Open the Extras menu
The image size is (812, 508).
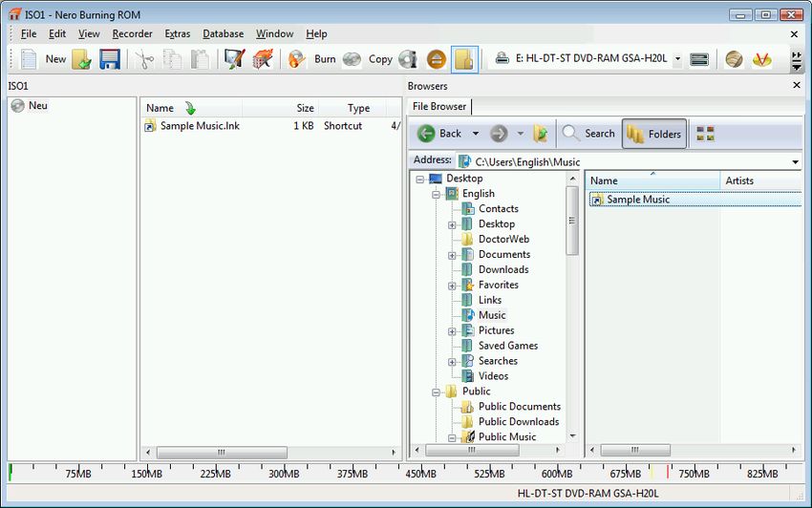178,33
